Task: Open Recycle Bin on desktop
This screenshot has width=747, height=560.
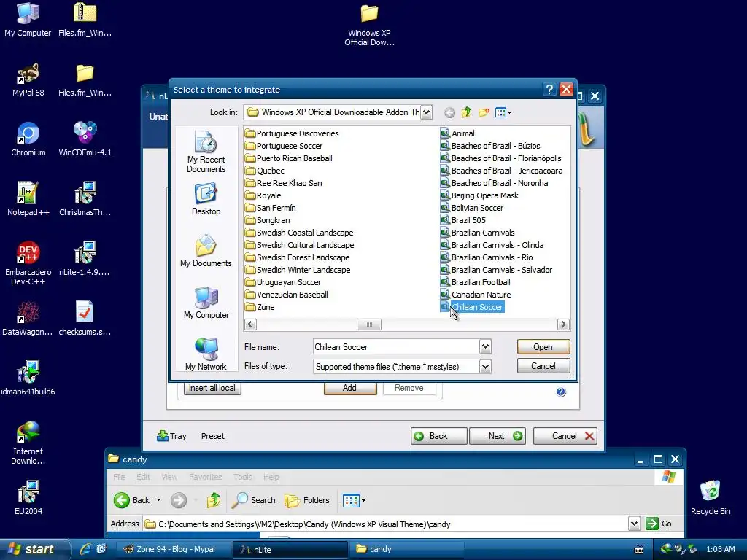Action: coord(711,498)
